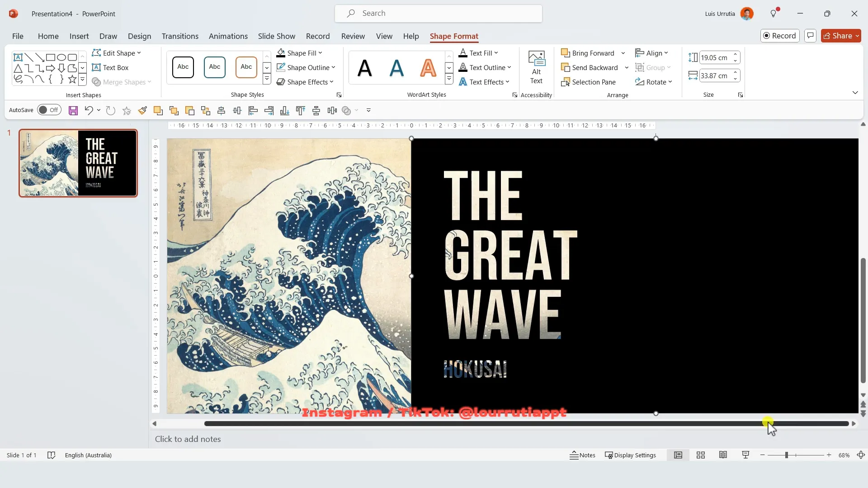Image resolution: width=868 pixels, height=488 pixels.
Task: Click distribute horizontally icon in quick access
Action: pyautogui.click(x=332, y=110)
